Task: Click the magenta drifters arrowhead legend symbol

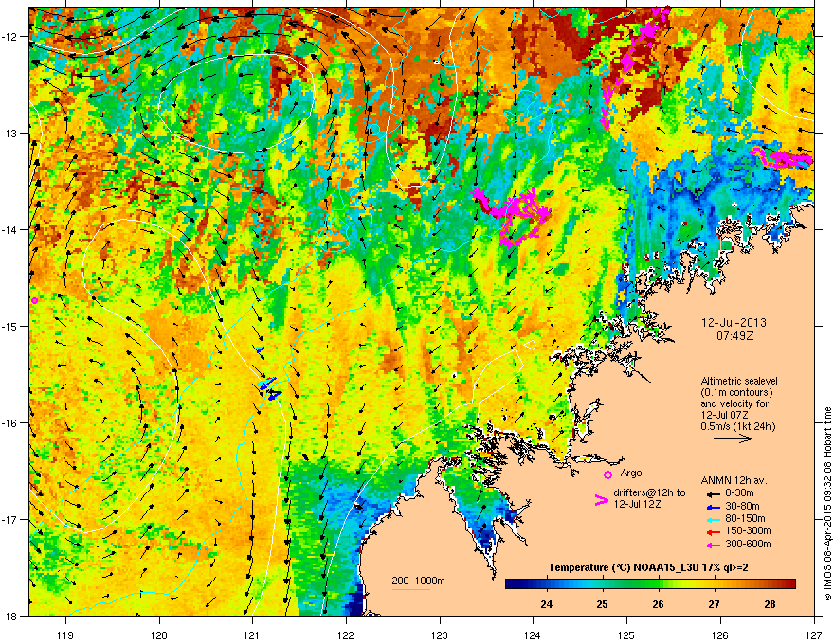Action: 601,499
